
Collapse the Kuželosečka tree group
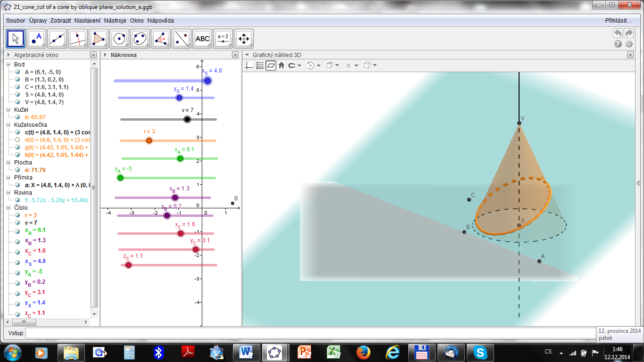[x=9, y=125]
